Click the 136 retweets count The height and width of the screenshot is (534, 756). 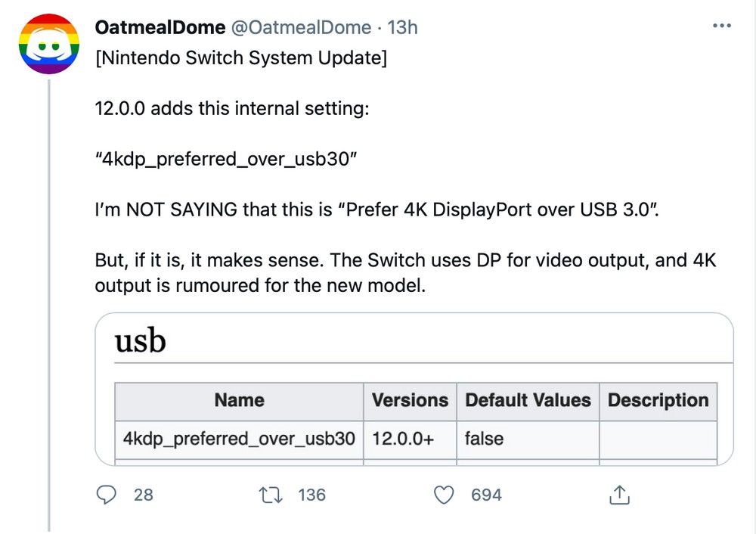pos(311,495)
